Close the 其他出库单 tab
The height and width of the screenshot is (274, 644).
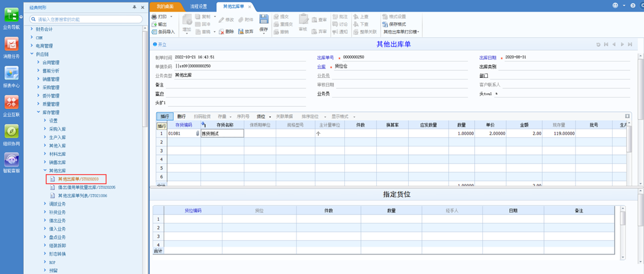click(x=249, y=7)
